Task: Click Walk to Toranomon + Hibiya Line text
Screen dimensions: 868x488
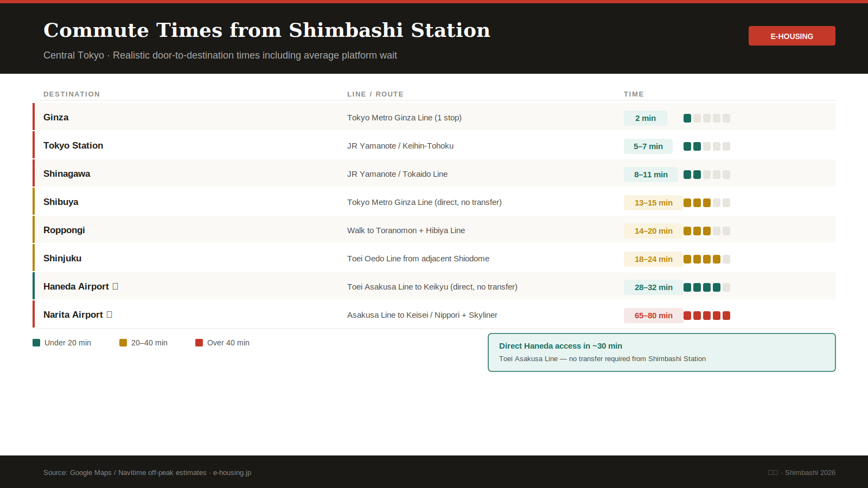Action: (x=406, y=230)
